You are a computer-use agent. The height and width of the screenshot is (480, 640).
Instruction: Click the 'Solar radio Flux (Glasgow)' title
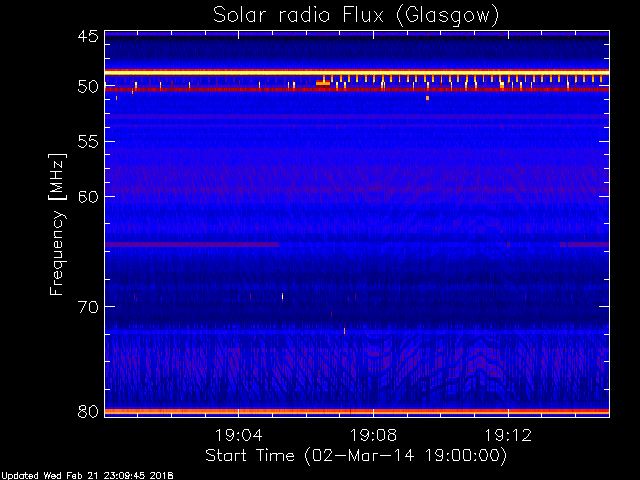click(x=356, y=16)
